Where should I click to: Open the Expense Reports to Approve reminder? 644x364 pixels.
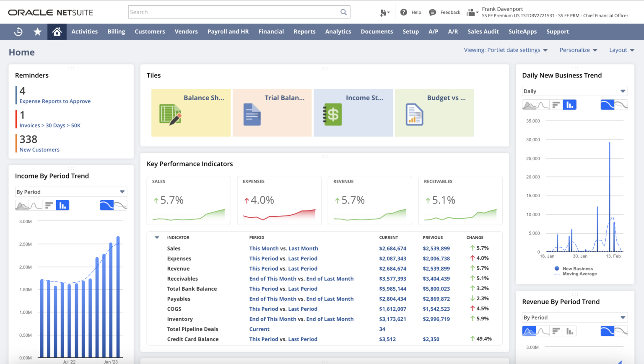click(55, 101)
